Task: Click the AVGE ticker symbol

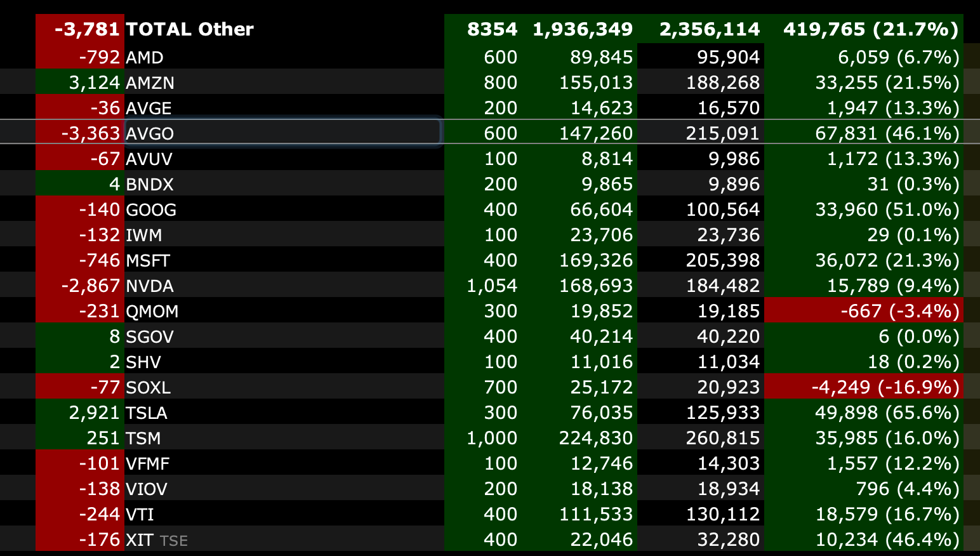Action: 149,108
